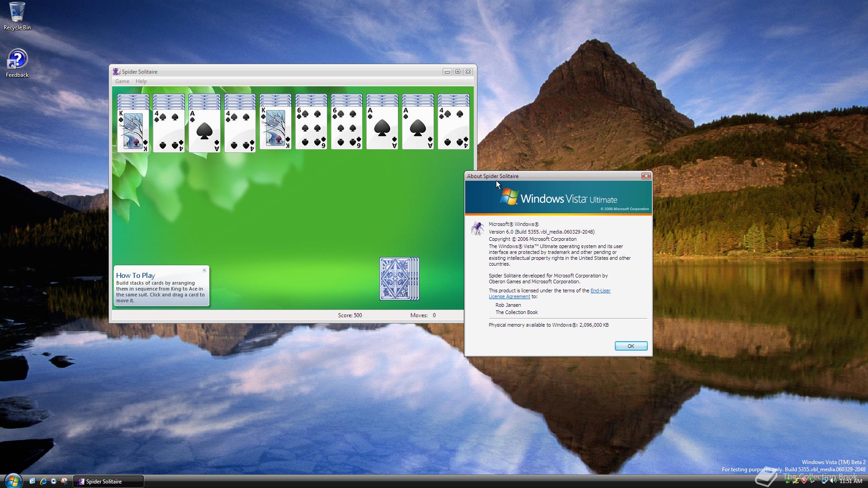868x488 pixels.
Task: Click the red security shield tray icon
Action: tap(804, 481)
